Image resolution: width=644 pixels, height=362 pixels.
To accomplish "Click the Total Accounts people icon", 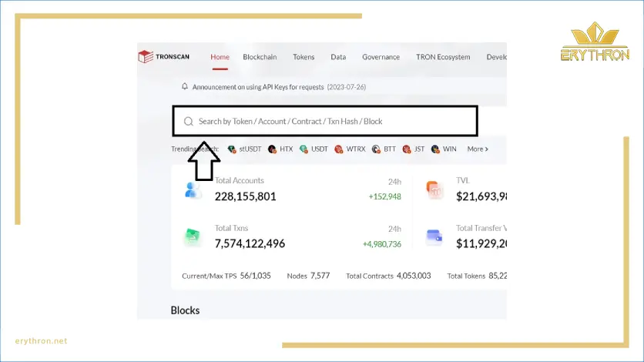I will [193, 190].
